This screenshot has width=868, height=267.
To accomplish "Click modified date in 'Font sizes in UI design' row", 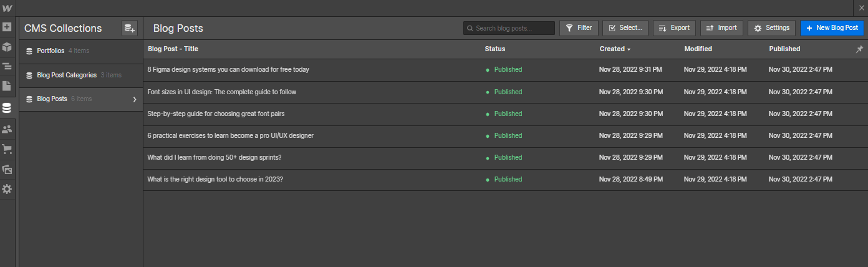I will (715, 92).
